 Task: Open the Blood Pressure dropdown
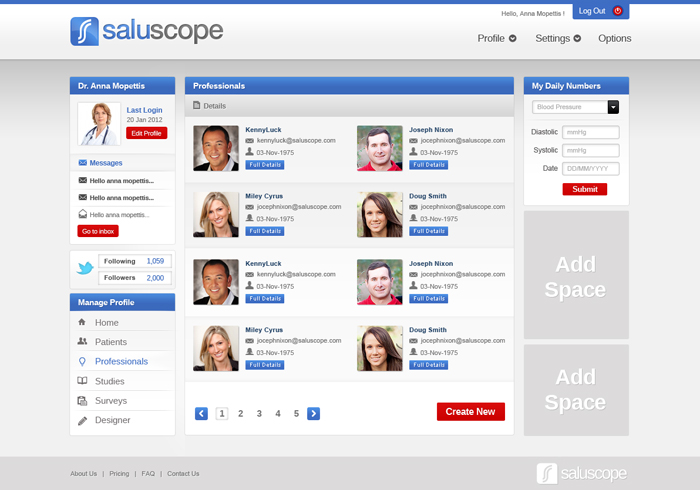click(x=576, y=107)
